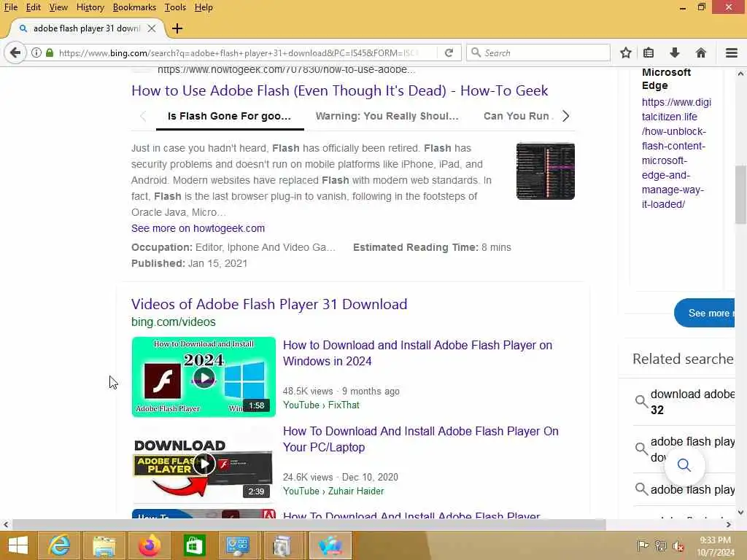
Task: Click 'See more on howtogeek.com' link
Action: pos(198,228)
